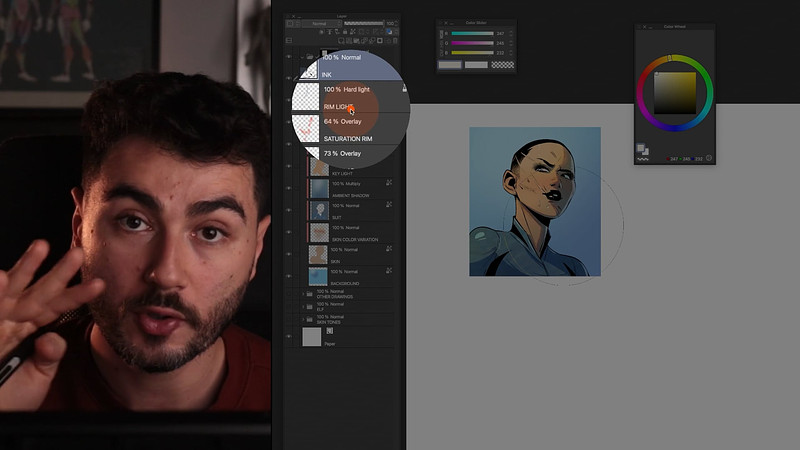Image resolution: width=800 pixels, height=450 pixels.
Task: Select the transparent checkered color swatch
Action: point(503,65)
